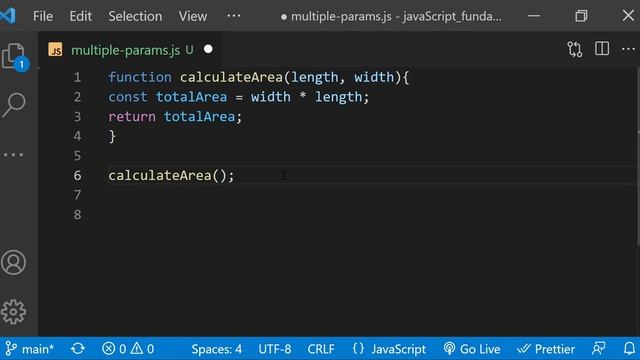Open the Accounts menu
640x360 pixels.
(13, 262)
